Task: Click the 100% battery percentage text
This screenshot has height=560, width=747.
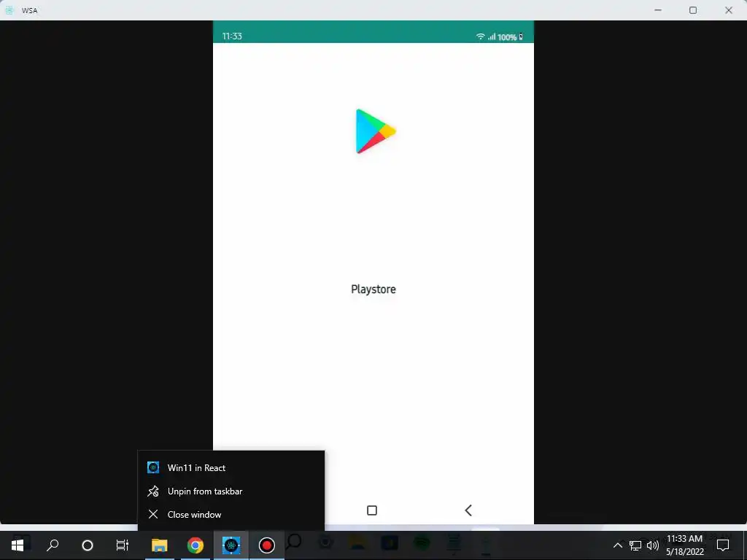Action: pos(507,37)
